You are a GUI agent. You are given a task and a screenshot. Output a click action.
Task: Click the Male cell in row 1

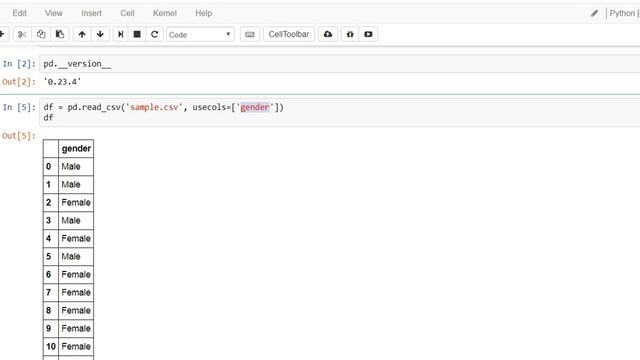[x=76, y=184]
